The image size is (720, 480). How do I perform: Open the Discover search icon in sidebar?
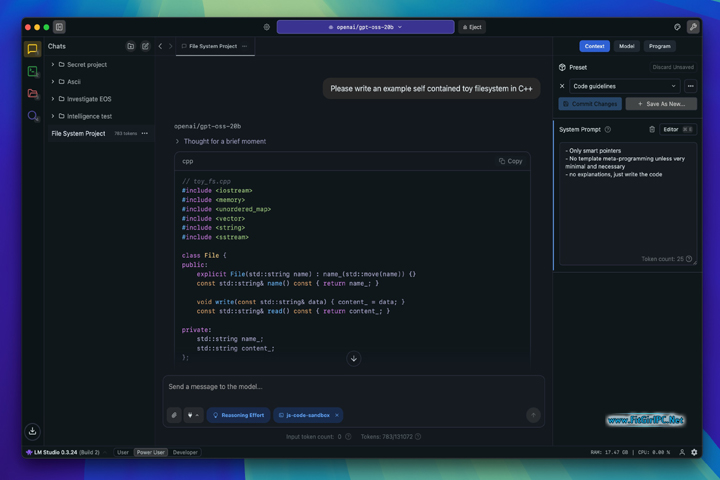tap(33, 116)
